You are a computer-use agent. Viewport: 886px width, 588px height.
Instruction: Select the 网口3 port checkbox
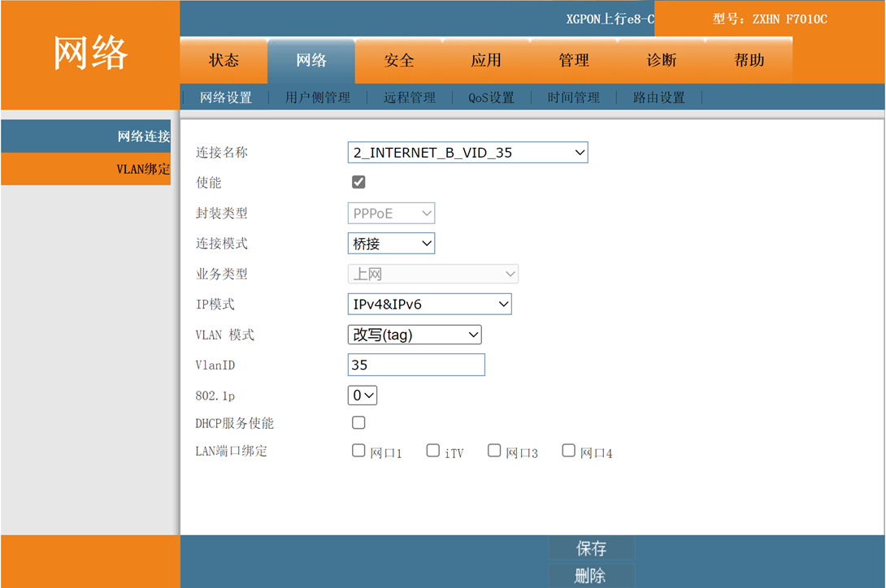pos(494,451)
